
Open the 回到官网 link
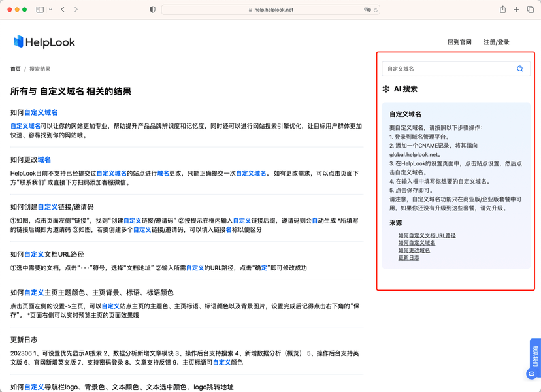point(459,42)
